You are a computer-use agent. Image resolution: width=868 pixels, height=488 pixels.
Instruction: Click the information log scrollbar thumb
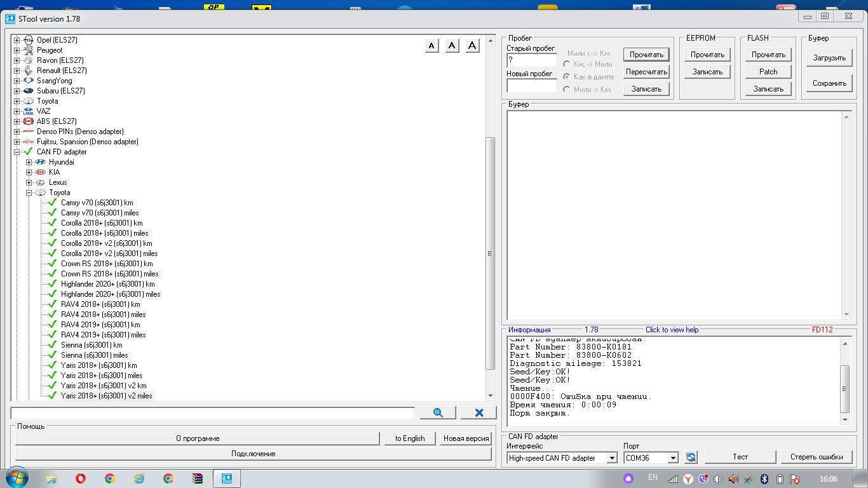point(845,389)
